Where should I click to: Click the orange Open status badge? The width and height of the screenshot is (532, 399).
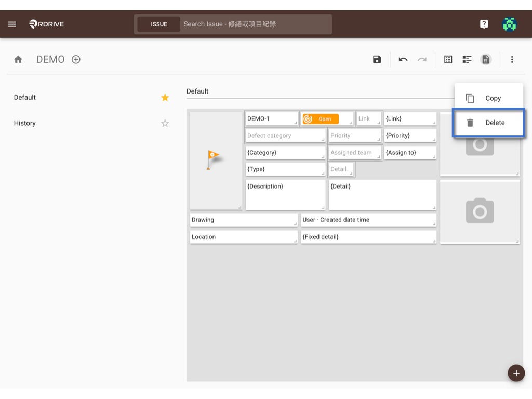321,119
